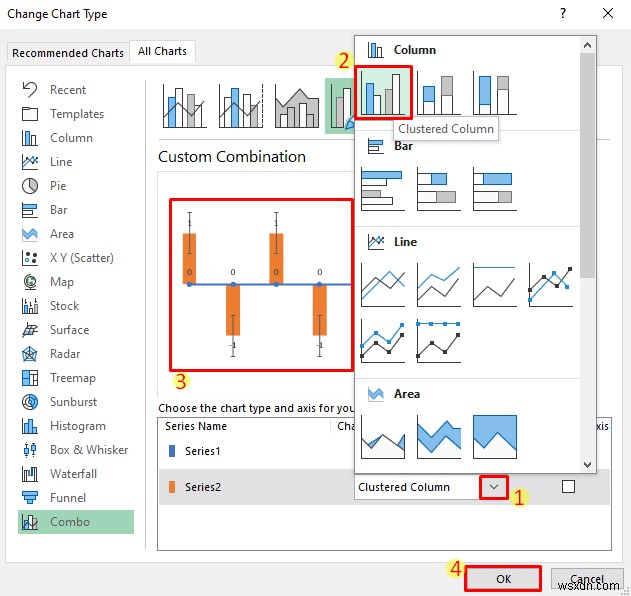Select the plain Line chart icon

[383, 285]
